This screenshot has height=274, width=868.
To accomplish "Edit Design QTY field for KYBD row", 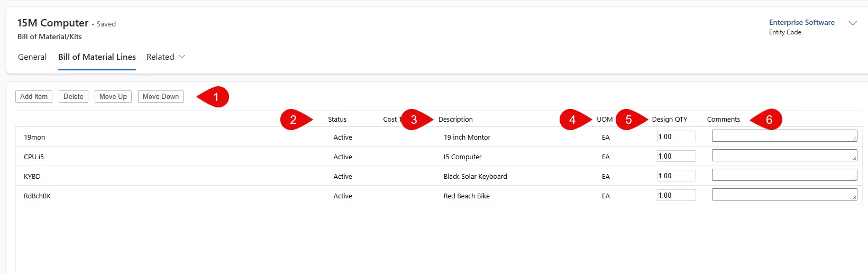I will [676, 176].
